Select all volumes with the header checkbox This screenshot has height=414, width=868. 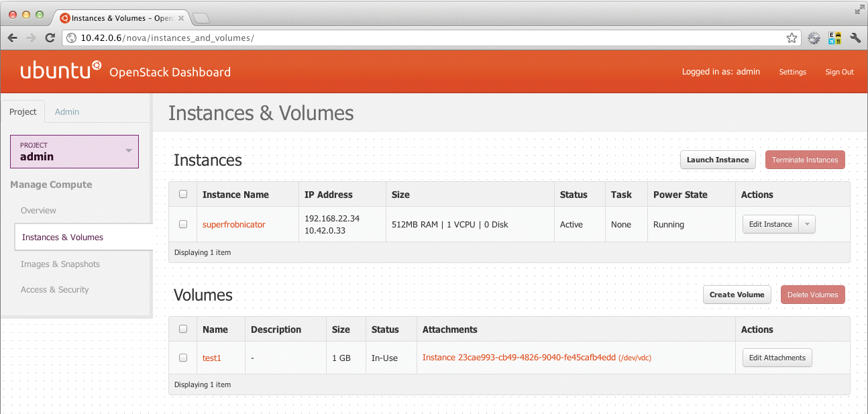tap(183, 329)
